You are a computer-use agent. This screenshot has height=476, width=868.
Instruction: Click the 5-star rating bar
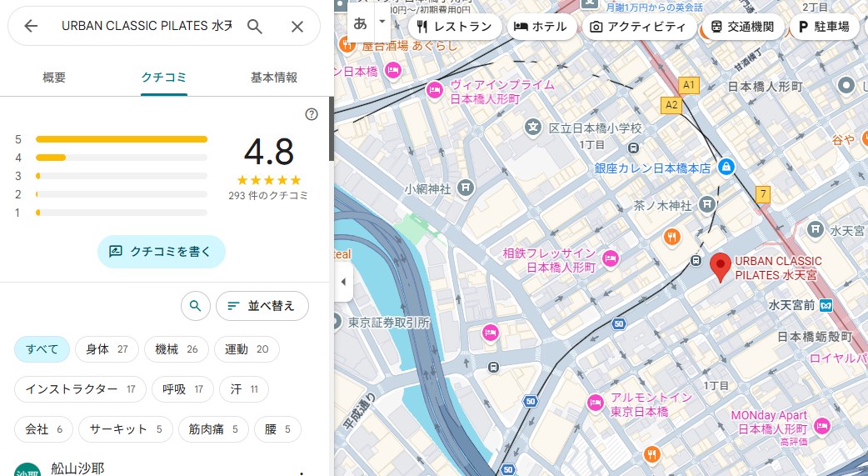(x=122, y=139)
